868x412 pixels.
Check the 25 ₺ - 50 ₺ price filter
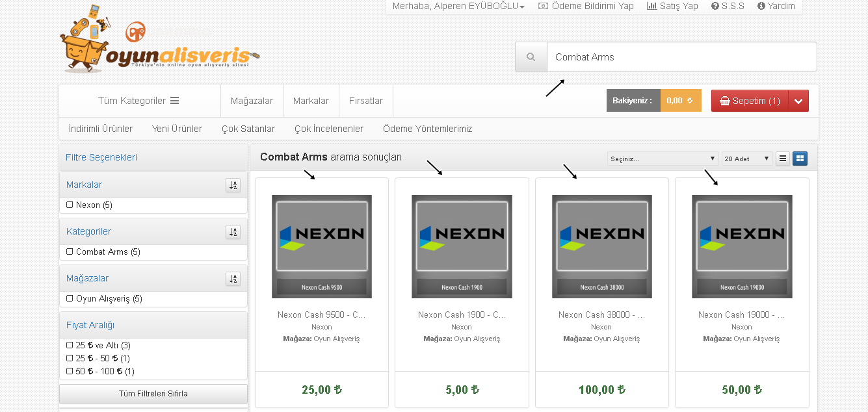point(70,359)
